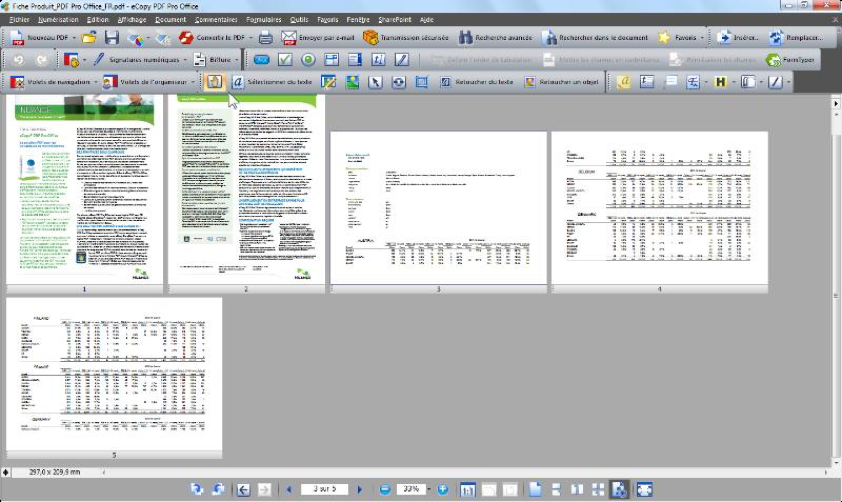Open the Signatures numériques dropdown
The width and height of the screenshot is (842, 502).
(x=185, y=60)
